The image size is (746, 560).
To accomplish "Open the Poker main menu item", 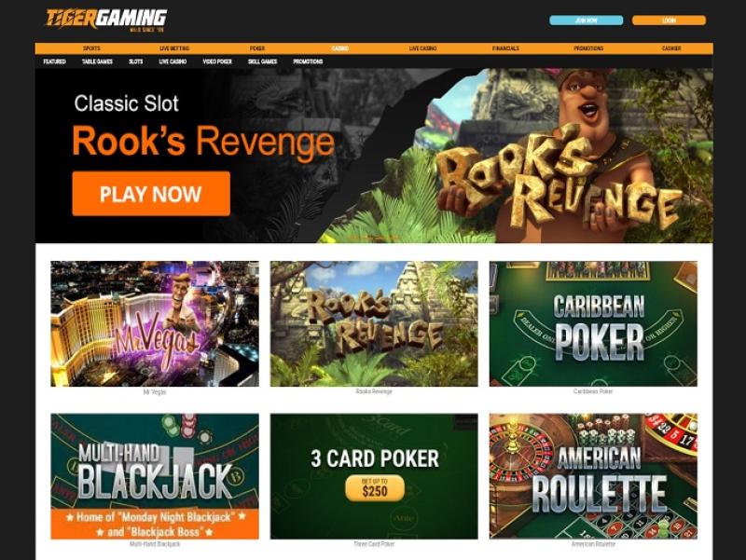I will coord(257,48).
